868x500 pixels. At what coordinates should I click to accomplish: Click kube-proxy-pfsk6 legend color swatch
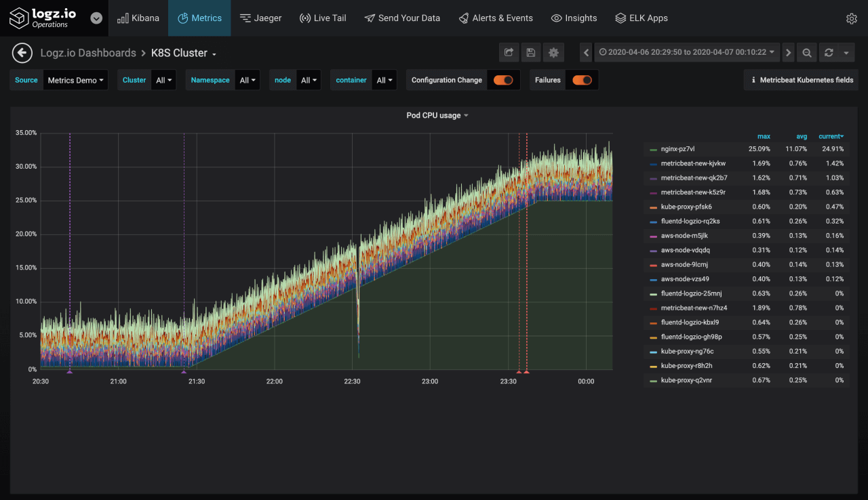[x=653, y=207]
